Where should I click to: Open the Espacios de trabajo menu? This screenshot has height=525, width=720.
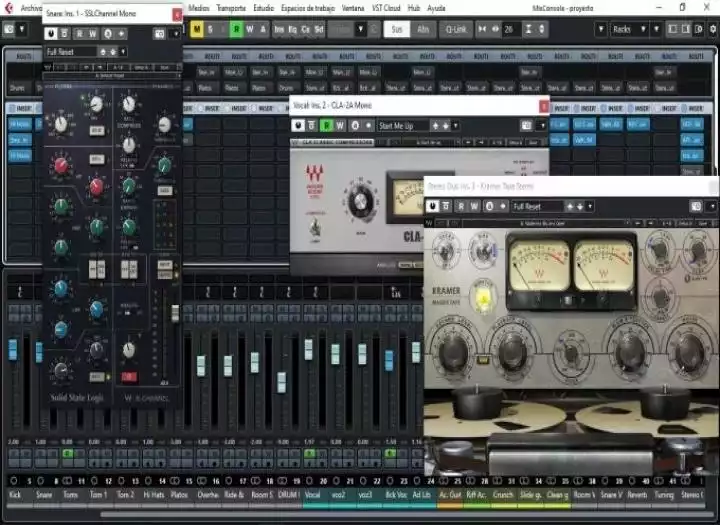click(x=308, y=8)
